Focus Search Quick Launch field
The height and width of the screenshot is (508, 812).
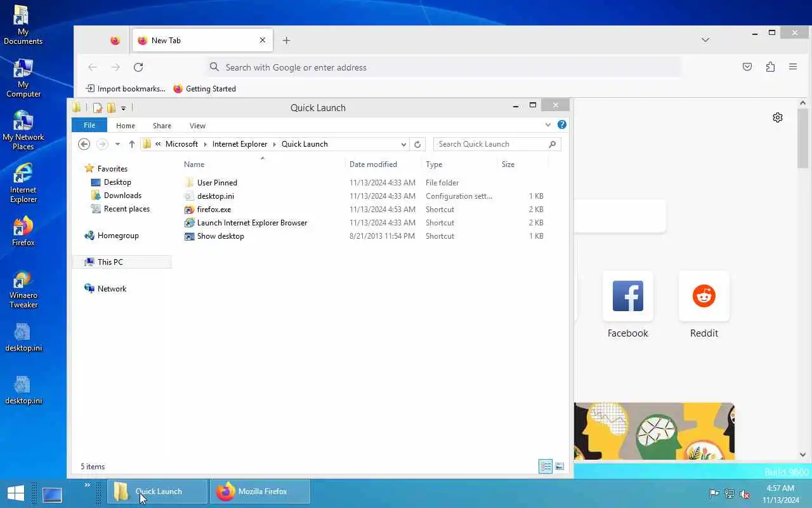497,144
